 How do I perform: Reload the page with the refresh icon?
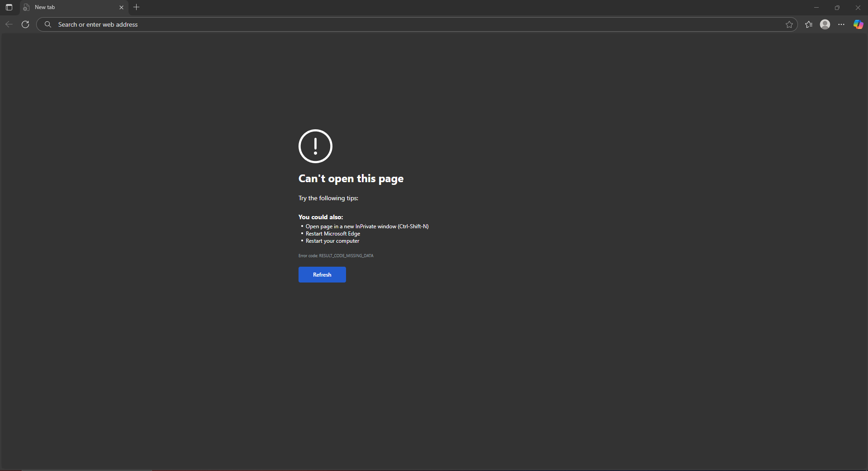click(x=25, y=24)
